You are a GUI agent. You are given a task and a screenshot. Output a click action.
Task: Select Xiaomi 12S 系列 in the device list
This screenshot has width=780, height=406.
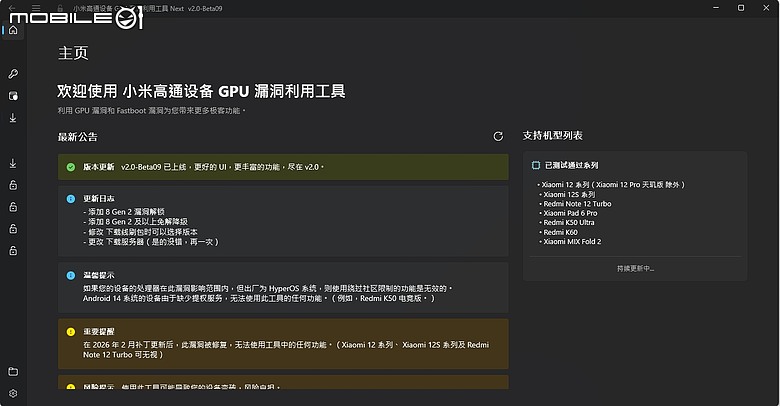click(568, 195)
